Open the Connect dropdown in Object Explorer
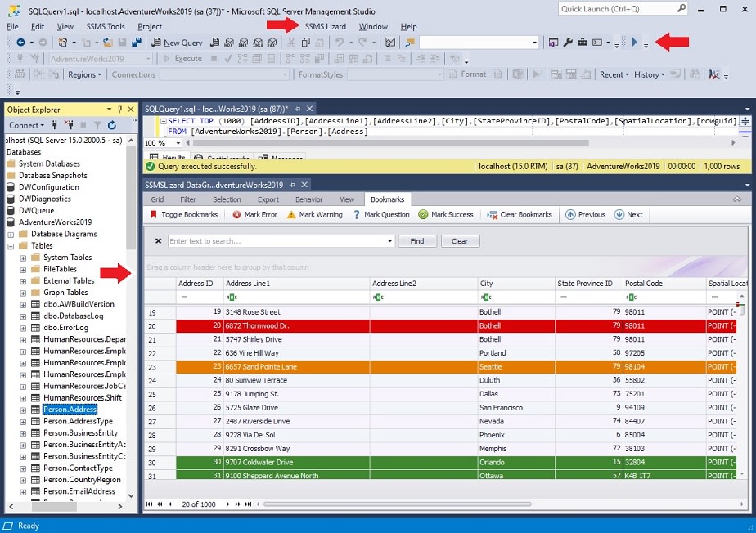756x533 pixels. (26, 125)
